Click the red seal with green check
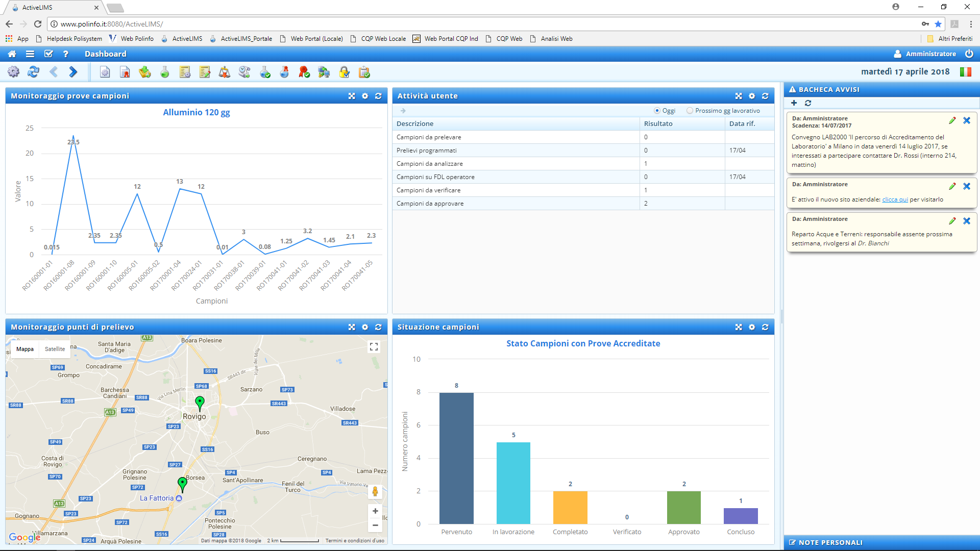The image size is (980, 551). [x=304, y=72]
